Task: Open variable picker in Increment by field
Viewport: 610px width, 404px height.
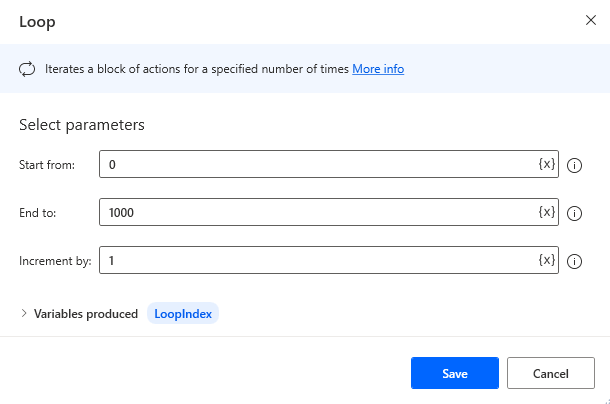Action: pos(546,260)
